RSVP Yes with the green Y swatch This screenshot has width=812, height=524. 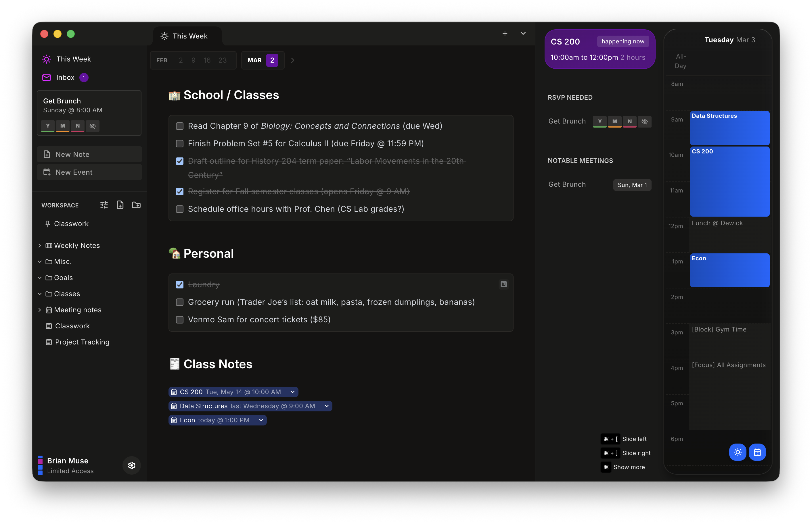click(x=600, y=122)
